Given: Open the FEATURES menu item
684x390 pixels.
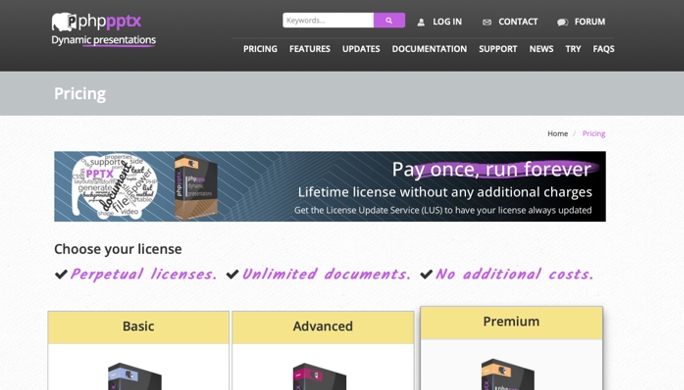Looking at the screenshot, I should (x=310, y=49).
